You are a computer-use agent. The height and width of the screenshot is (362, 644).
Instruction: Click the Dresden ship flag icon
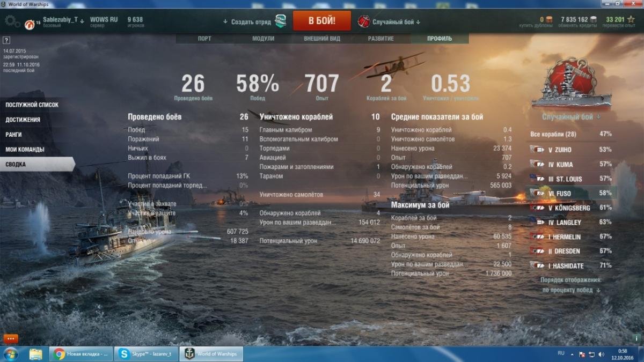(x=537, y=251)
